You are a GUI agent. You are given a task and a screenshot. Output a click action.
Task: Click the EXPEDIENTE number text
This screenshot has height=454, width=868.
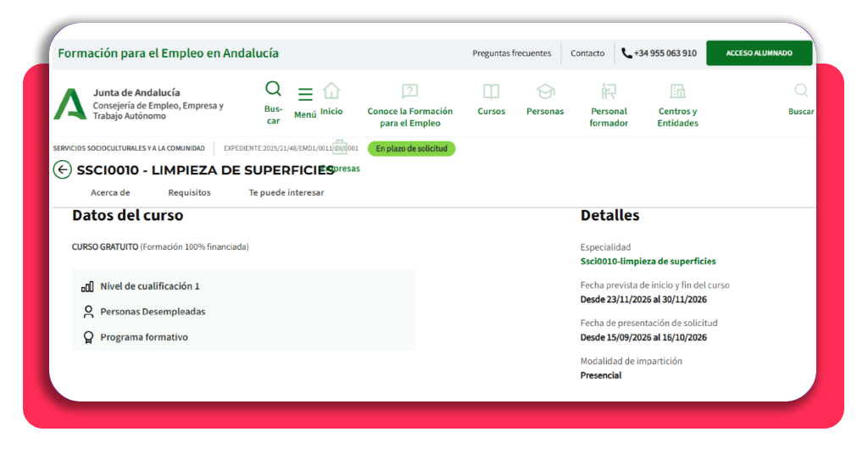click(291, 149)
